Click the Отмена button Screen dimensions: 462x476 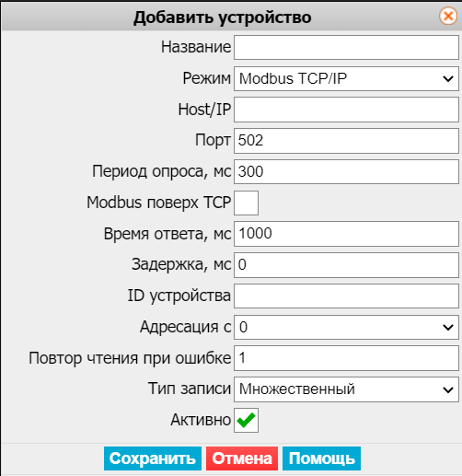click(242, 459)
